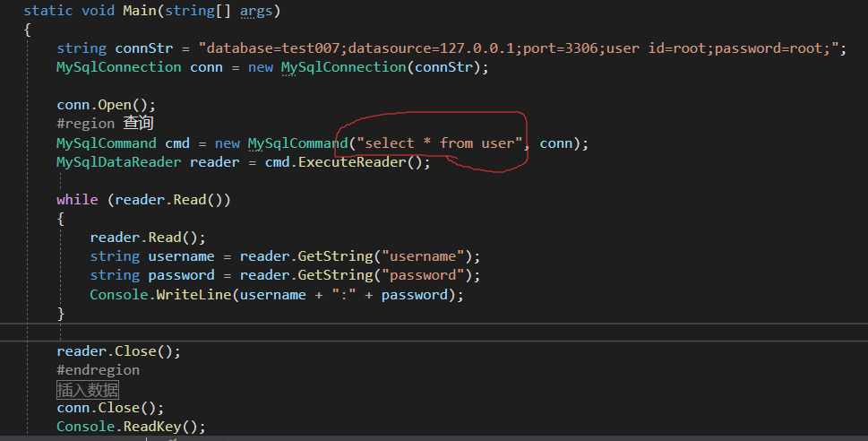
Task: Place cursor on the conn.Open(); line
Action: pos(107,105)
